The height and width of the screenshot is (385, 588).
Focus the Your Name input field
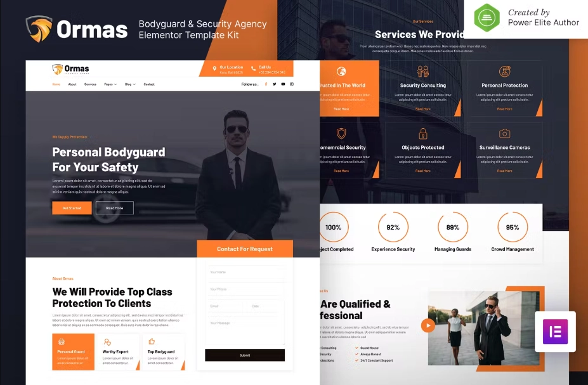point(245,272)
